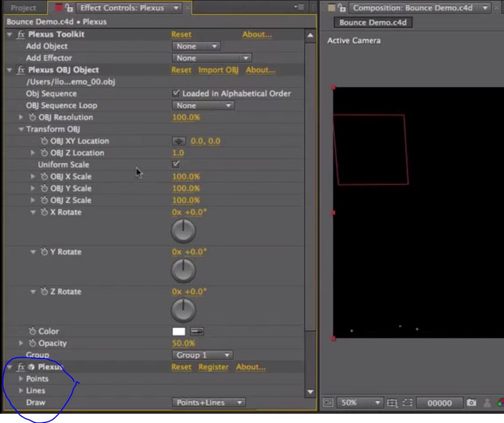Collapse the X Rotate property
The width and height of the screenshot is (504, 423).
pyautogui.click(x=33, y=212)
